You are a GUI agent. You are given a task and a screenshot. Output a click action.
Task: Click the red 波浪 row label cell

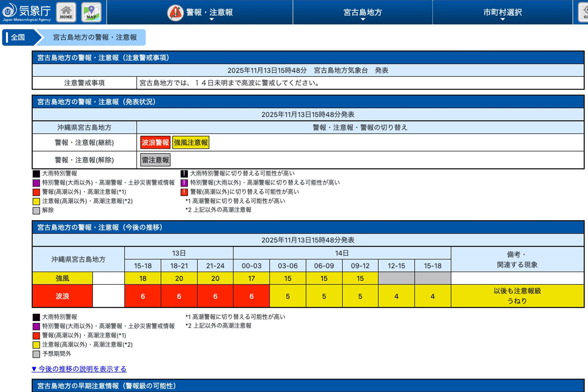point(62,296)
